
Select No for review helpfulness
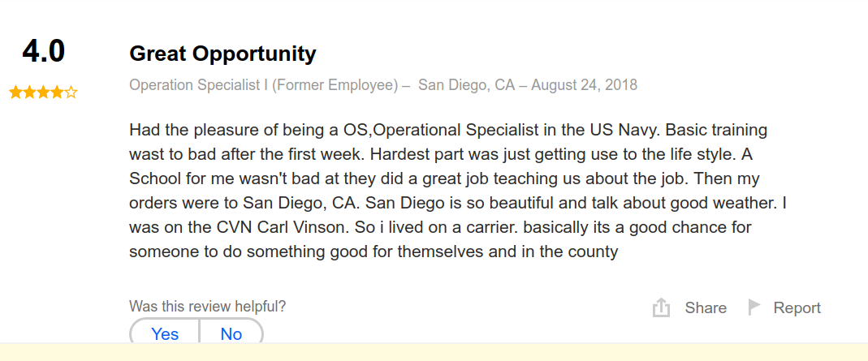[231, 333]
